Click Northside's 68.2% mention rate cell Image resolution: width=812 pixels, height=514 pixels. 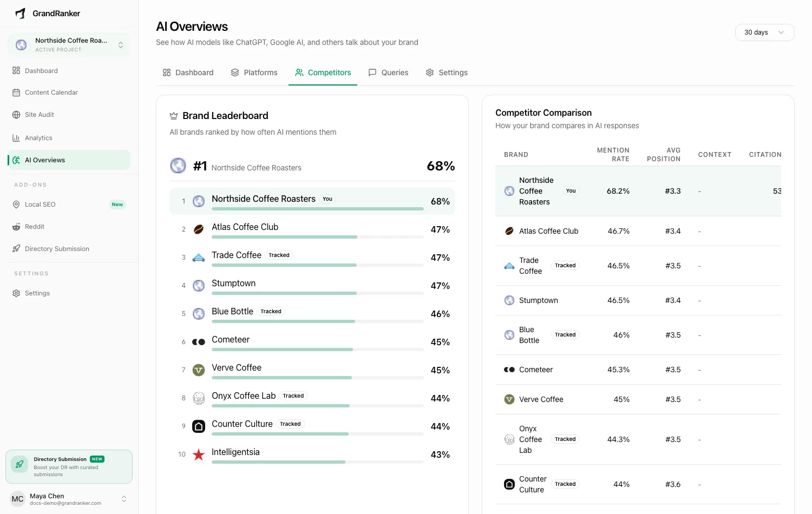pos(618,191)
